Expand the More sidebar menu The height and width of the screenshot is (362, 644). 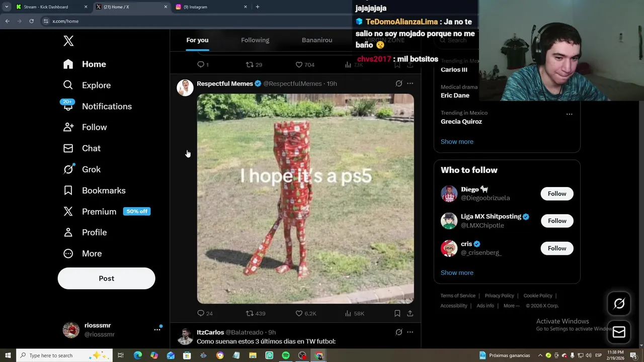coord(83,253)
